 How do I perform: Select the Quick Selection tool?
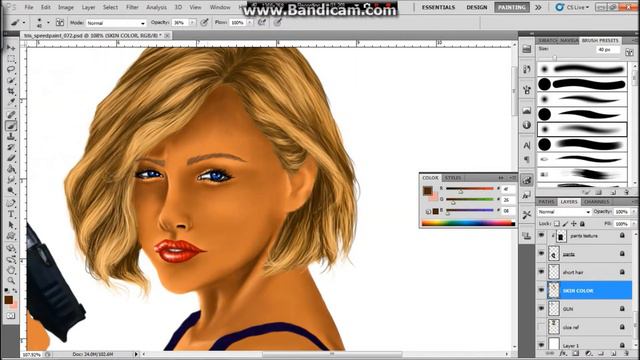[11, 80]
